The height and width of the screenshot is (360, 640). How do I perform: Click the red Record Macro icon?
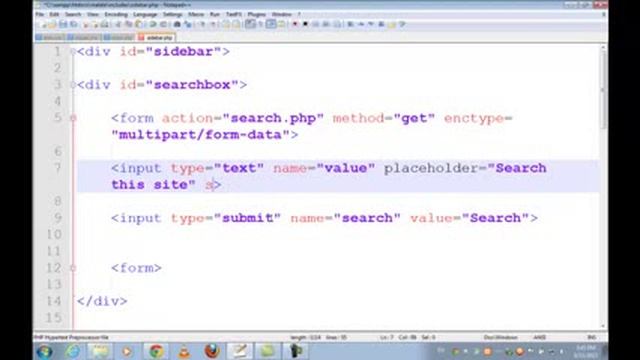click(x=295, y=24)
